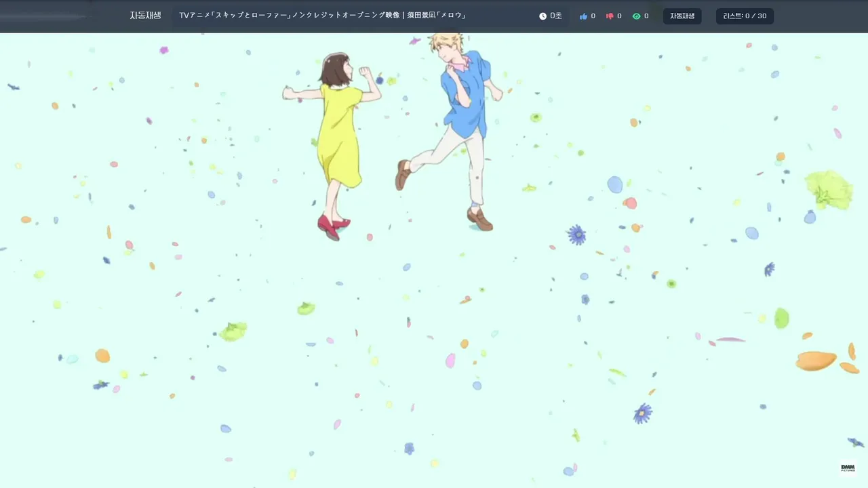Click the clock timer icon
Screen dimensions: 868x488
click(x=542, y=16)
